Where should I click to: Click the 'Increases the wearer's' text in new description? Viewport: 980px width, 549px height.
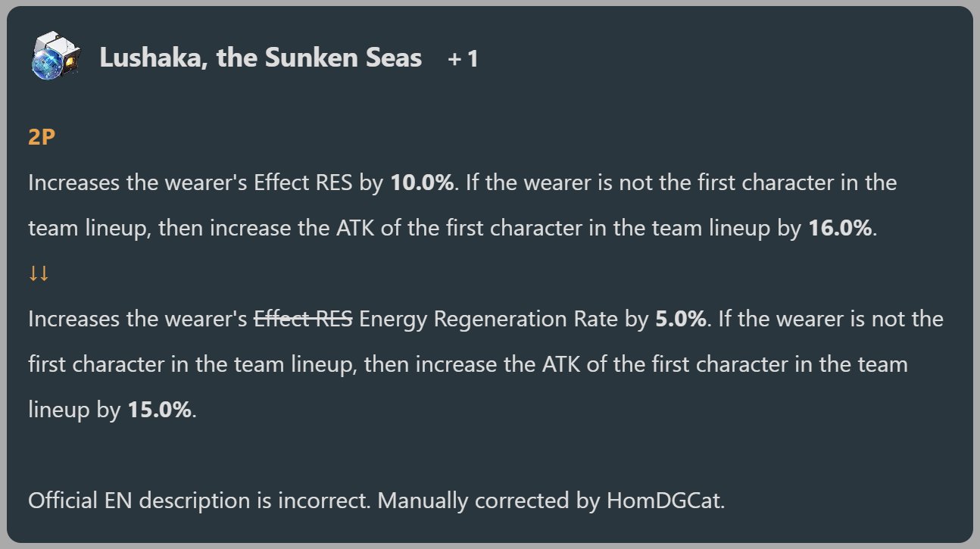[137, 319]
